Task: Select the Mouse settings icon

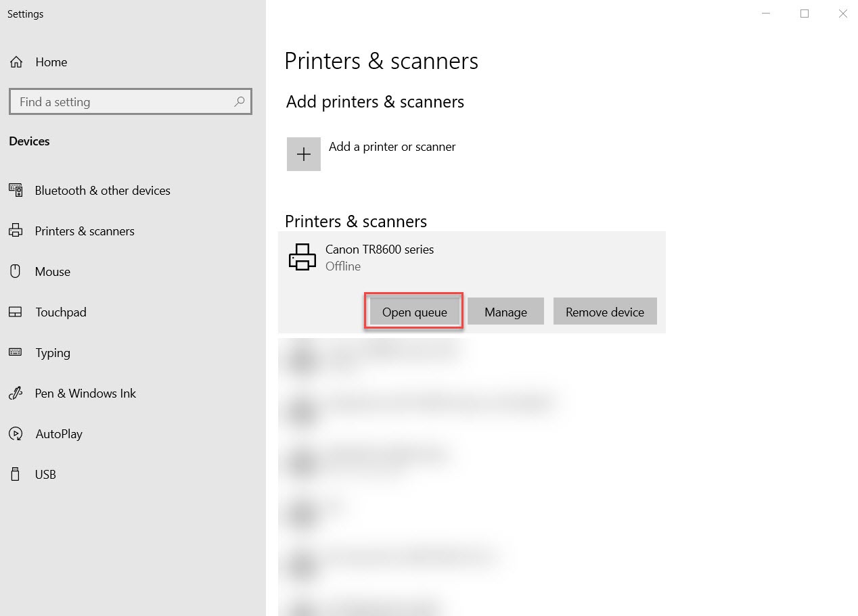Action: (15, 271)
